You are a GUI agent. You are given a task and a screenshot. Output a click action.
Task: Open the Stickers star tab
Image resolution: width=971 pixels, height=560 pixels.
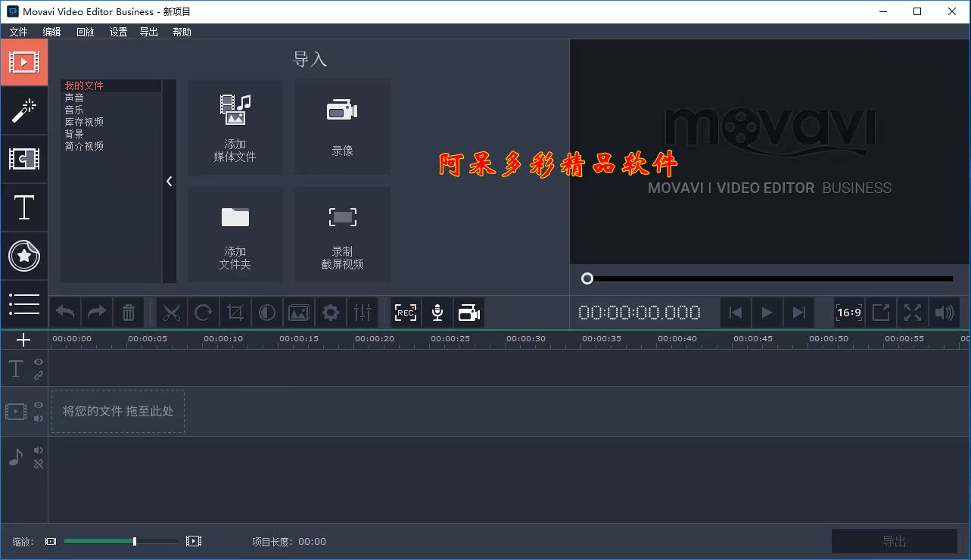click(24, 256)
